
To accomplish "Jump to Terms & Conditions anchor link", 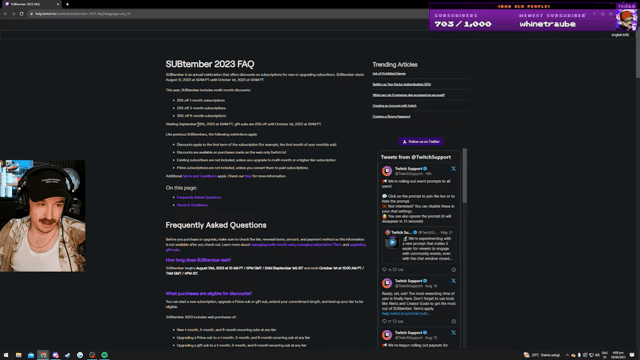I will (x=192, y=205).
